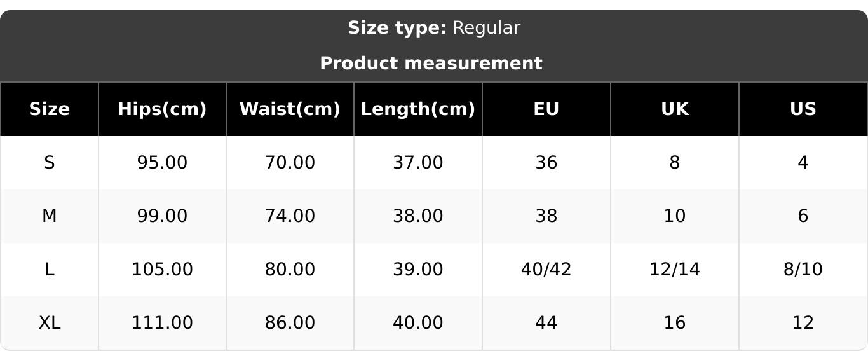Select the EU column header

point(546,109)
